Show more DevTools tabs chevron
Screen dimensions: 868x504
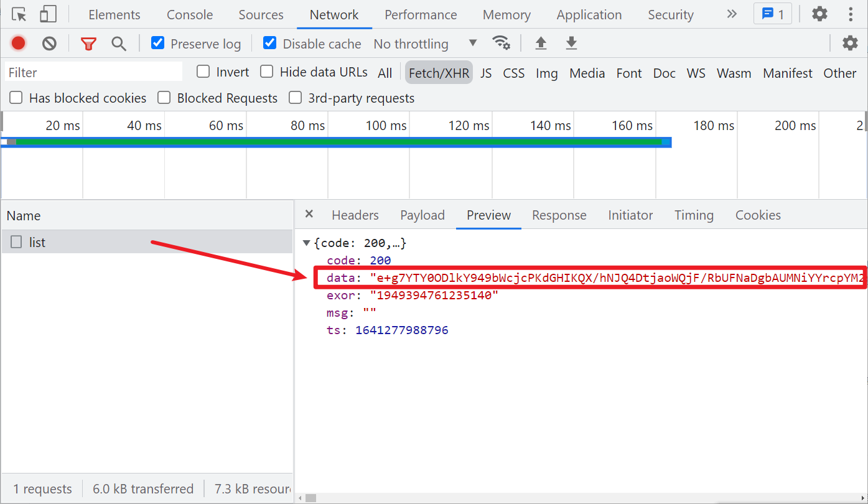pyautogui.click(x=731, y=14)
